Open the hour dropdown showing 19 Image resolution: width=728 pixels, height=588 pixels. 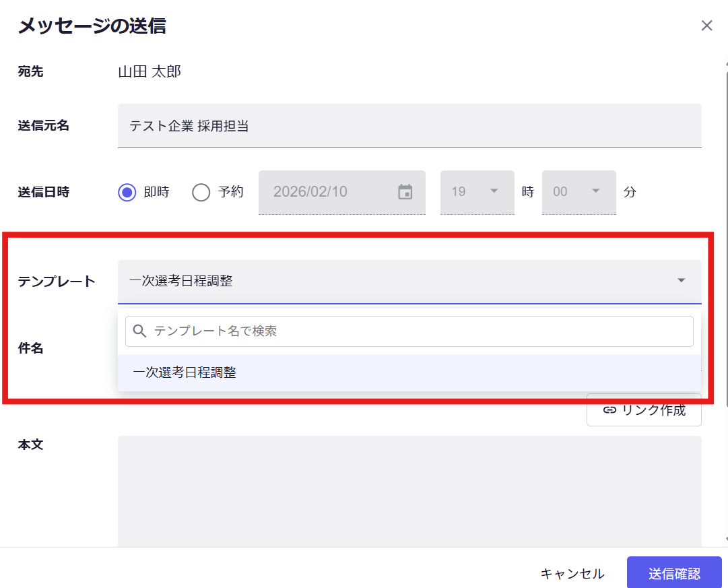pos(477,192)
